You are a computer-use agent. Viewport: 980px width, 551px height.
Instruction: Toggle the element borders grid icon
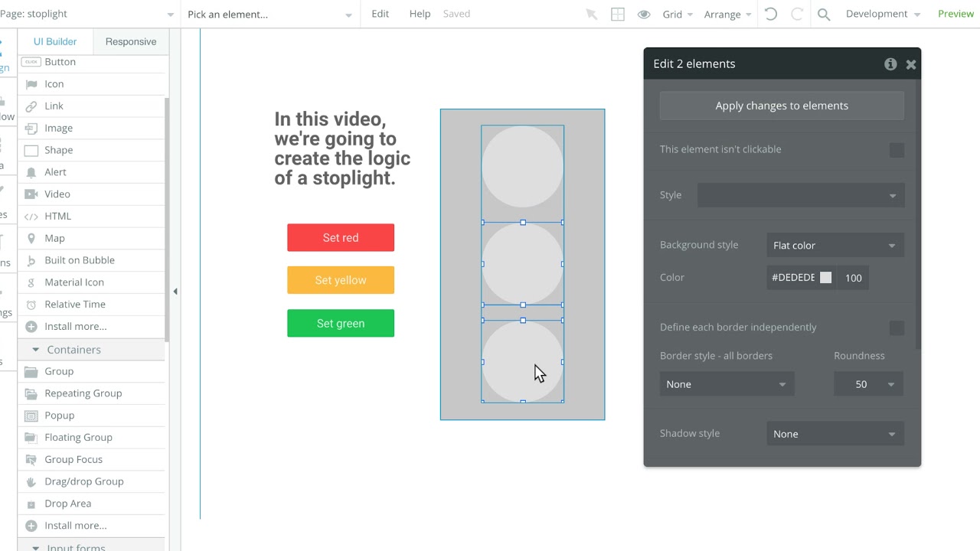tap(618, 14)
